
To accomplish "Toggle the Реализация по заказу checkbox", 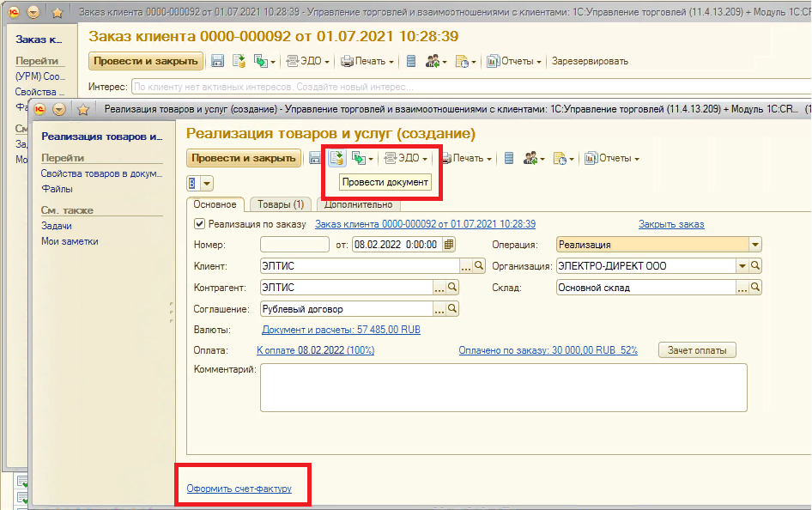I will pos(200,224).
